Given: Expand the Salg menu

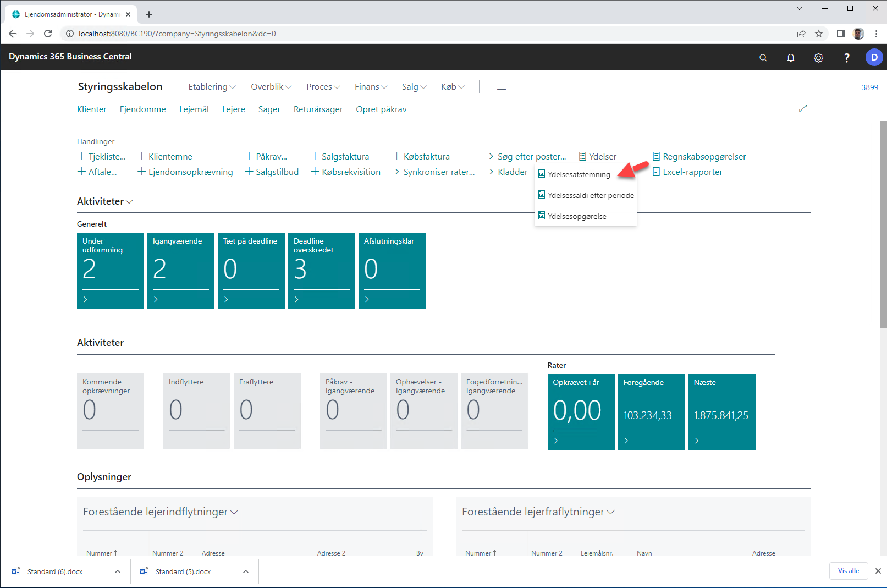Looking at the screenshot, I should tap(414, 87).
